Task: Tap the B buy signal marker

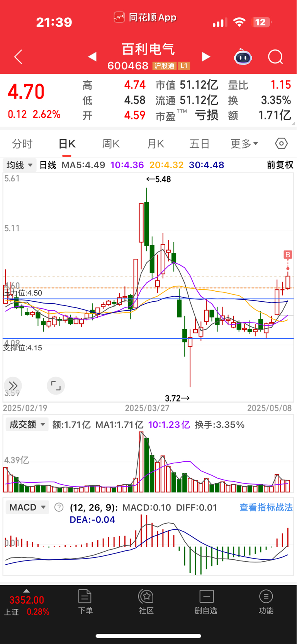Action: 288,255
